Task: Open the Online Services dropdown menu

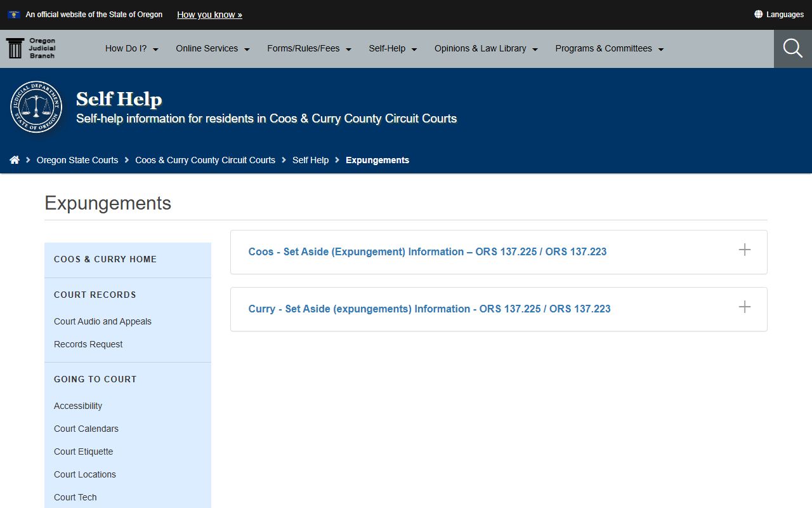Action: click(x=213, y=48)
